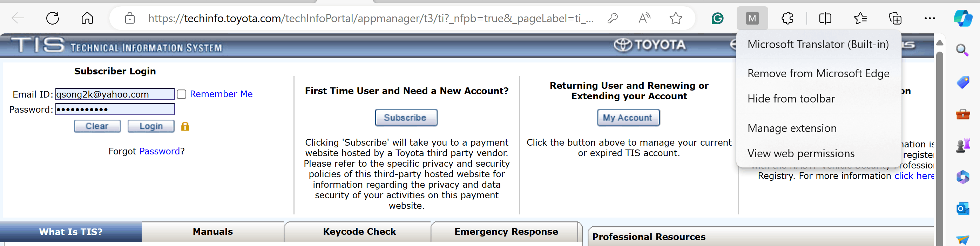Screen dimensions: 980x246
Task: Open Copilot in the browser corner
Action: point(962,18)
